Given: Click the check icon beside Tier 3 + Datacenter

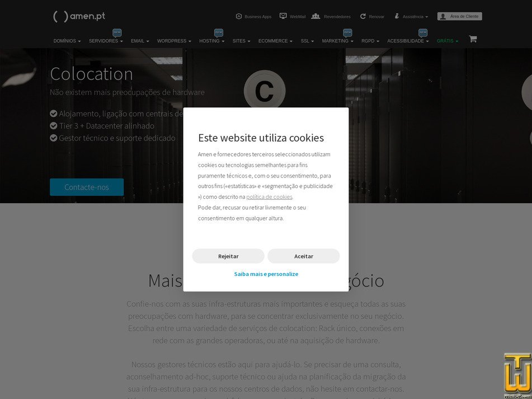Looking at the screenshot, I should (53, 125).
